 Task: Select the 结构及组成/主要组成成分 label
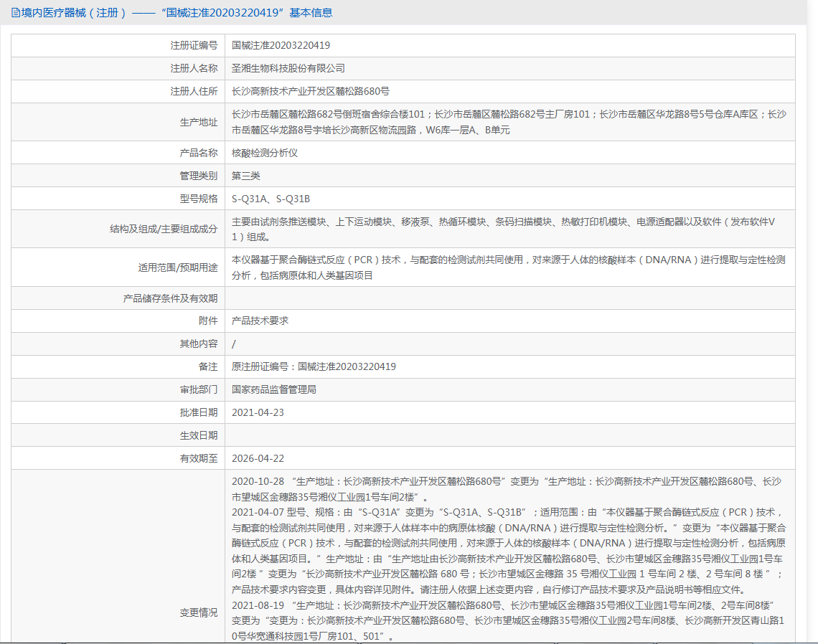coord(164,229)
